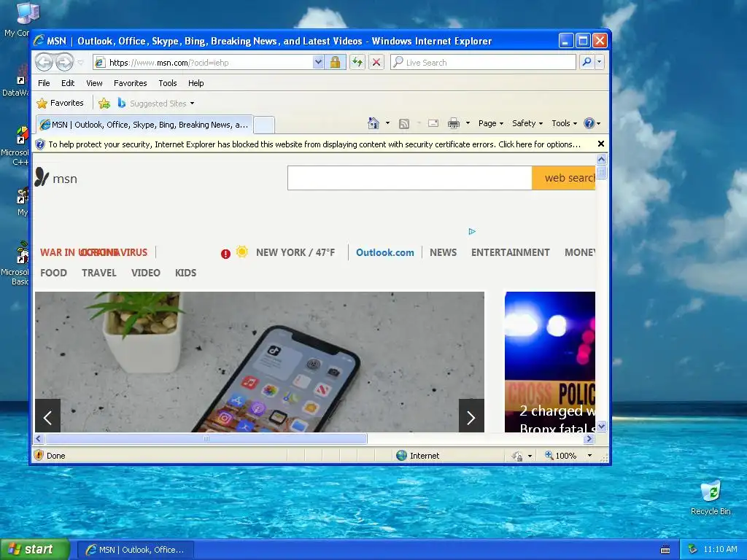The height and width of the screenshot is (560, 747).
Task: Open the recent pages dropdown arrow
Action: click(80, 63)
